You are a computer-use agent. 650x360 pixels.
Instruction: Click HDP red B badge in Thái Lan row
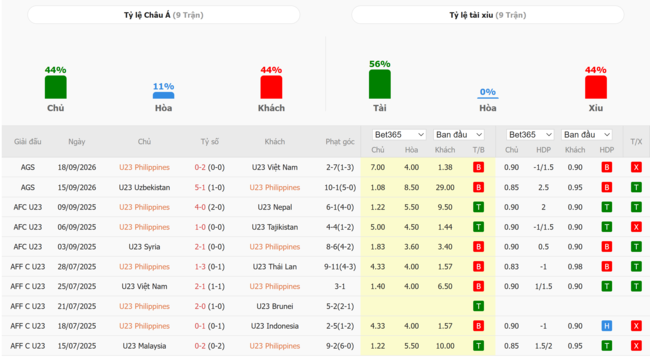pyautogui.click(x=606, y=266)
